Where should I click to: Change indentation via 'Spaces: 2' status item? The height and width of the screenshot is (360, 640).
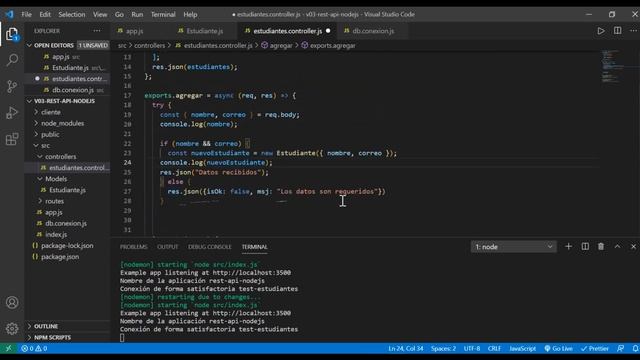443,349
